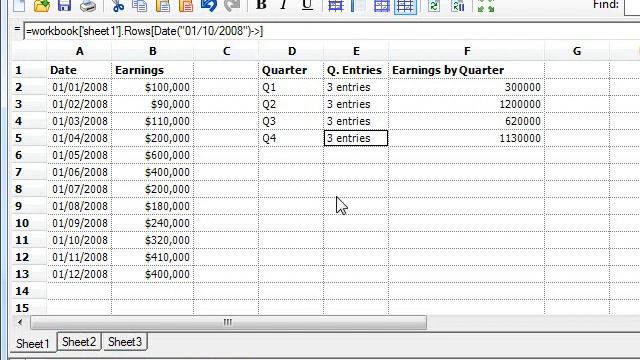Viewport: 640px width, 360px height.
Task: Select the '3 entries' cell in Q1 row
Action: (356, 87)
